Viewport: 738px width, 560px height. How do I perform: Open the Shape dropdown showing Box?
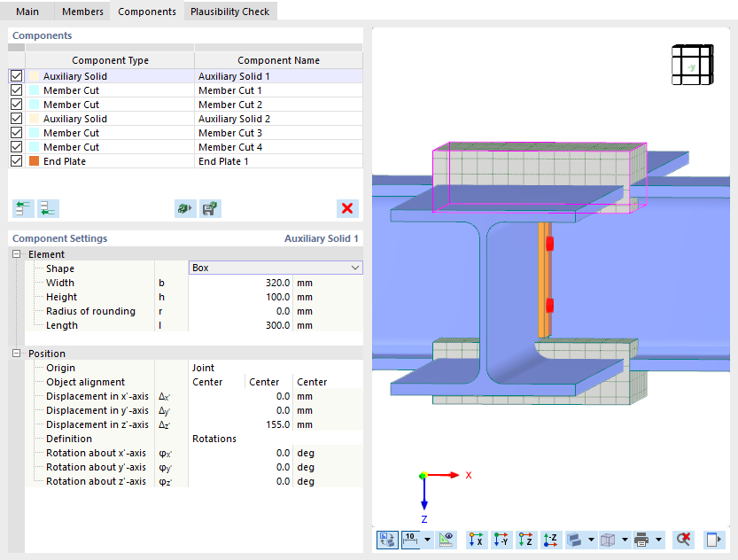(353, 268)
